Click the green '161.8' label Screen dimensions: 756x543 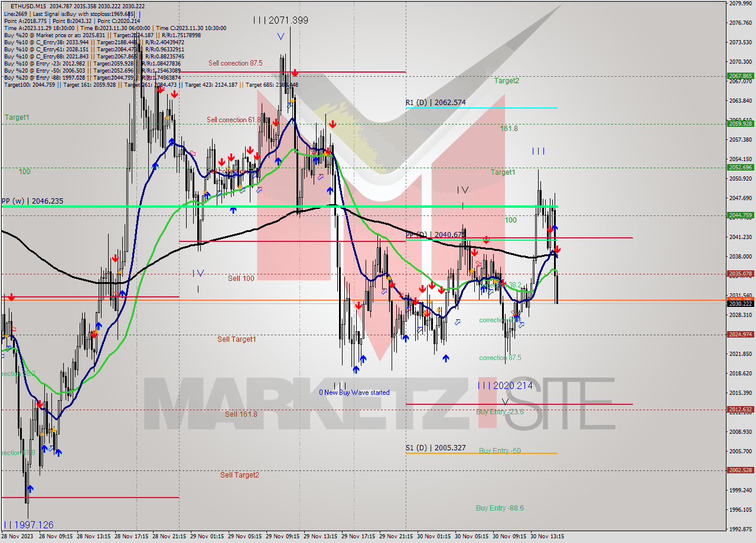tap(509, 128)
